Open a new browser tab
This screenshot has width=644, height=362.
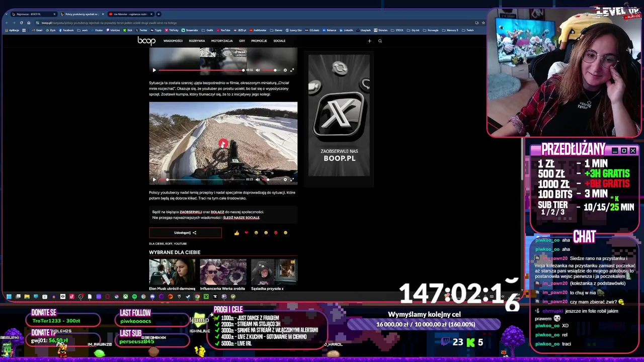pyautogui.click(x=158, y=14)
